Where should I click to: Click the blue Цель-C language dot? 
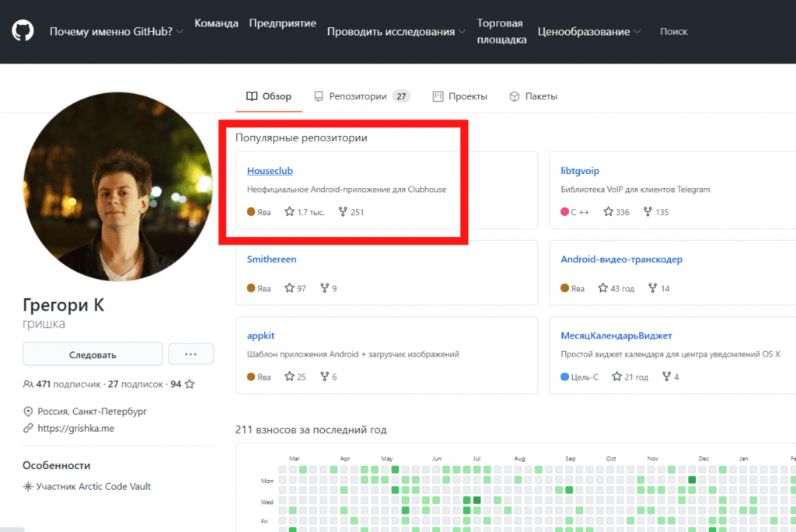point(564,377)
